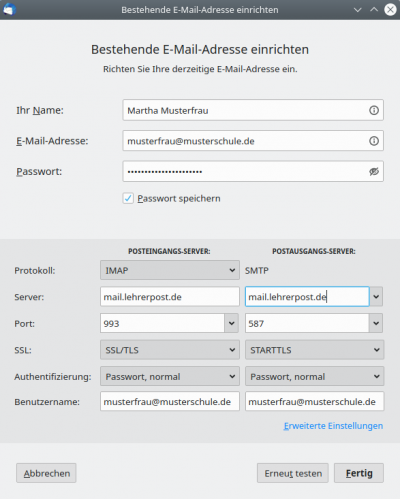Uncheck the Passwort speichern checkbox

click(128, 198)
